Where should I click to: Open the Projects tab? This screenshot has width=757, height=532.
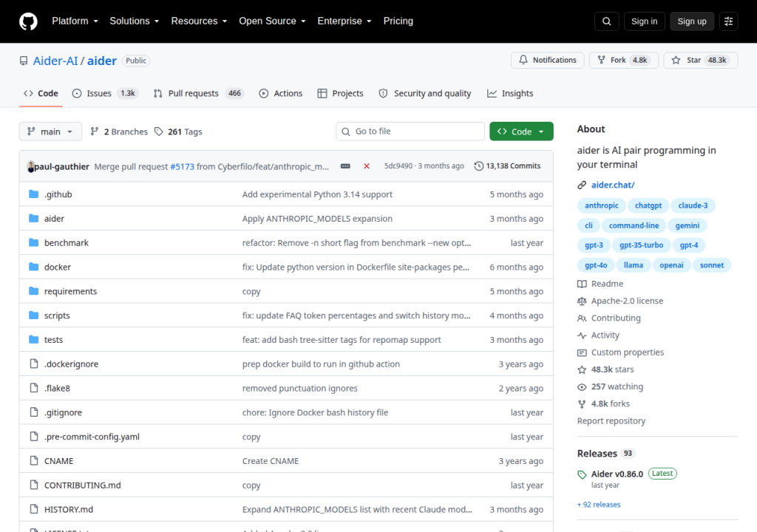(340, 94)
